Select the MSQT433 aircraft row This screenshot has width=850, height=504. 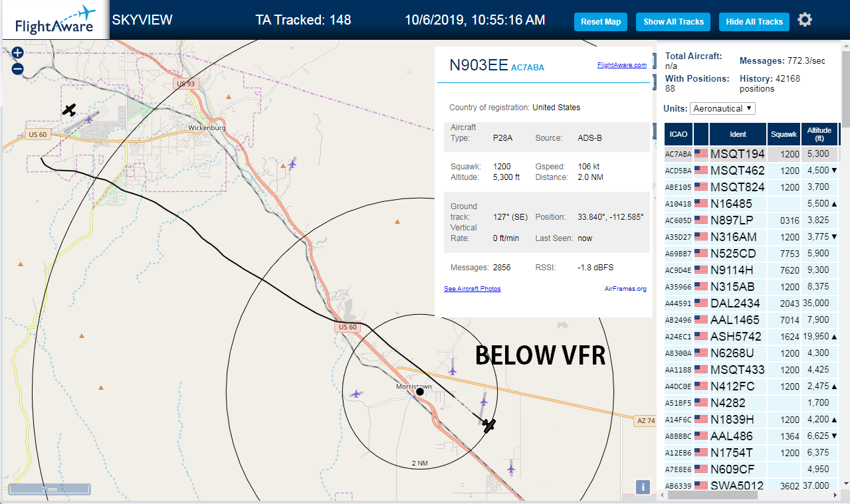pos(752,370)
